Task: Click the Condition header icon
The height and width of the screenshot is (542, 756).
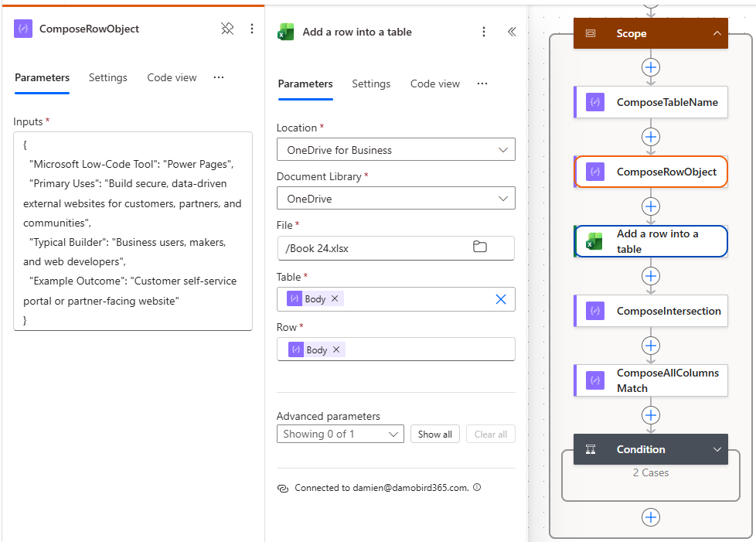Action: click(x=591, y=449)
